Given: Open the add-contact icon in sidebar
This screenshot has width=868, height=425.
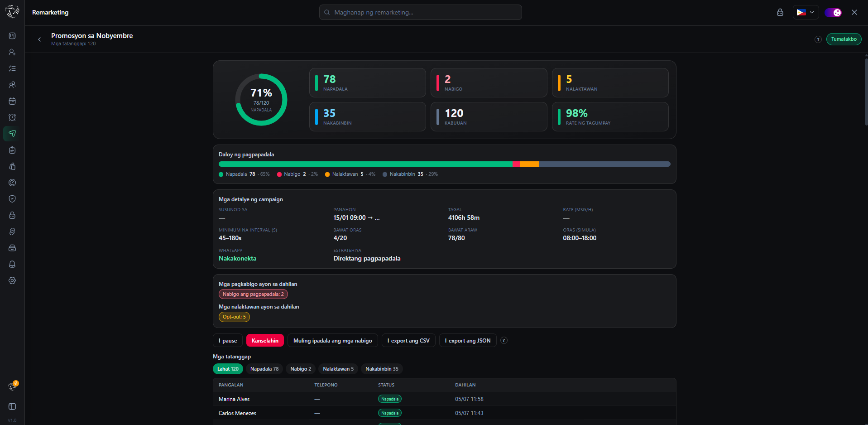Looking at the screenshot, I should point(12,52).
